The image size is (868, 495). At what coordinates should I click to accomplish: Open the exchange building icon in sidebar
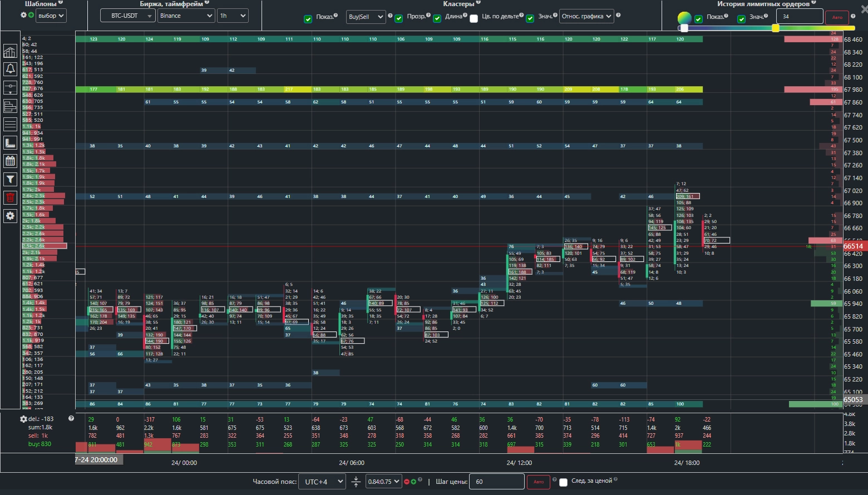[x=10, y=52]
